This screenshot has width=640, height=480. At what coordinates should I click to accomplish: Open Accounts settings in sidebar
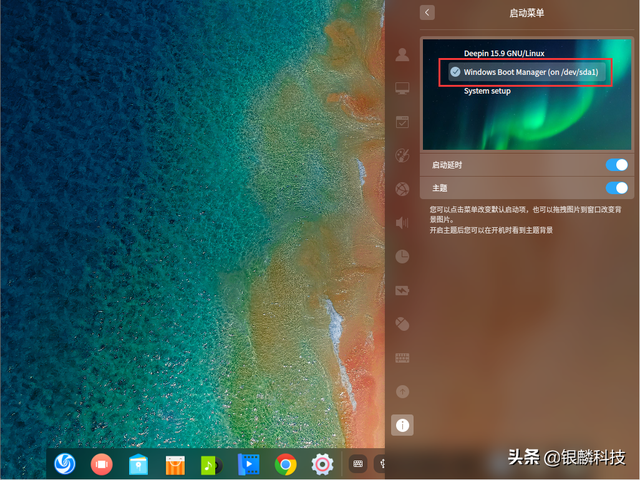tap(402, 54)
